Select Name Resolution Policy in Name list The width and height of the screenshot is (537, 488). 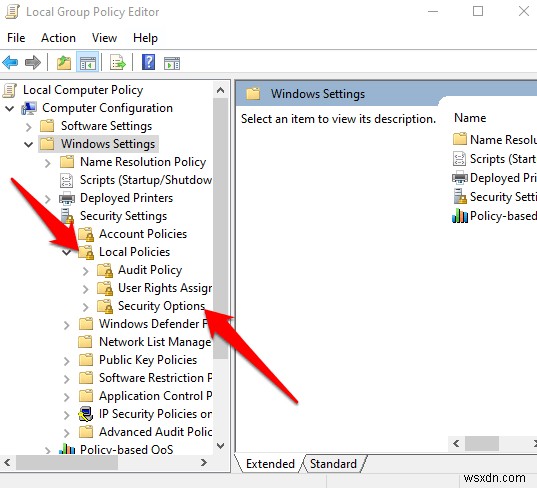click(495, 139)
